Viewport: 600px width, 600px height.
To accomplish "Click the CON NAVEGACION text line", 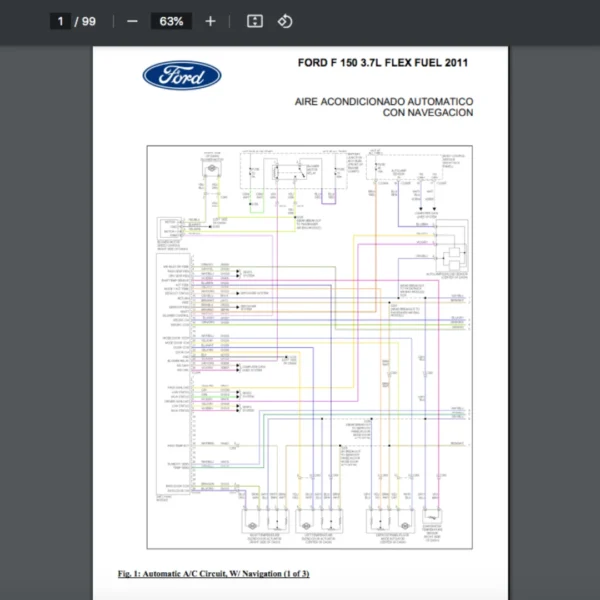I will [x=428, y=112].
